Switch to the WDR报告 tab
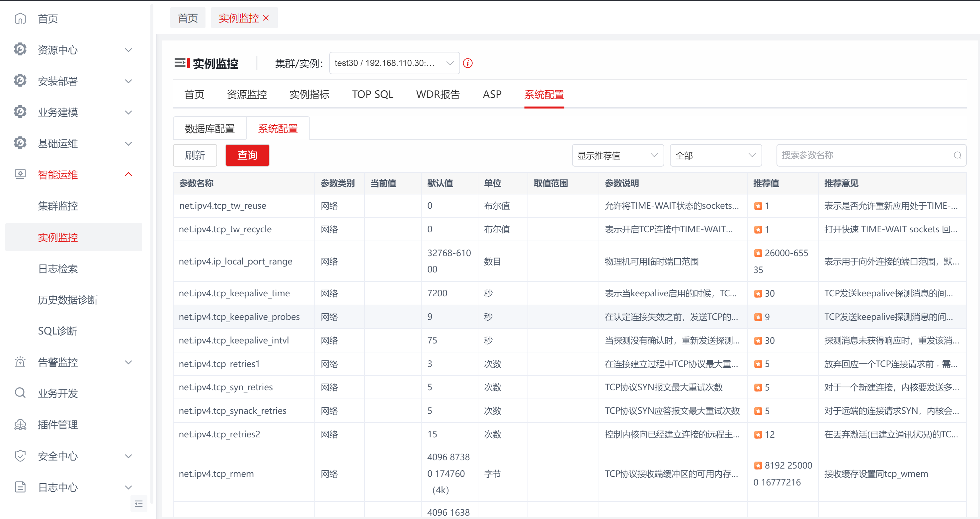 (x=438, y=94)
